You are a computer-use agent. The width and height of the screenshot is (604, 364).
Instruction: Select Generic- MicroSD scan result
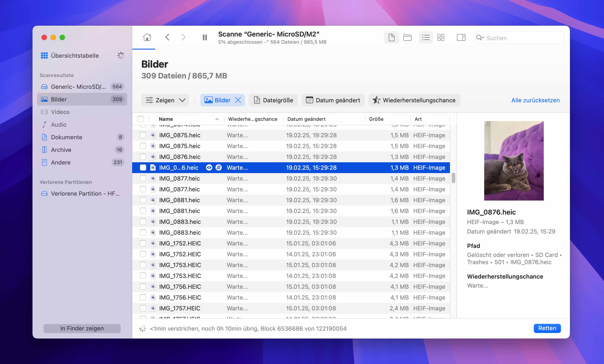(x=82, y=87)
